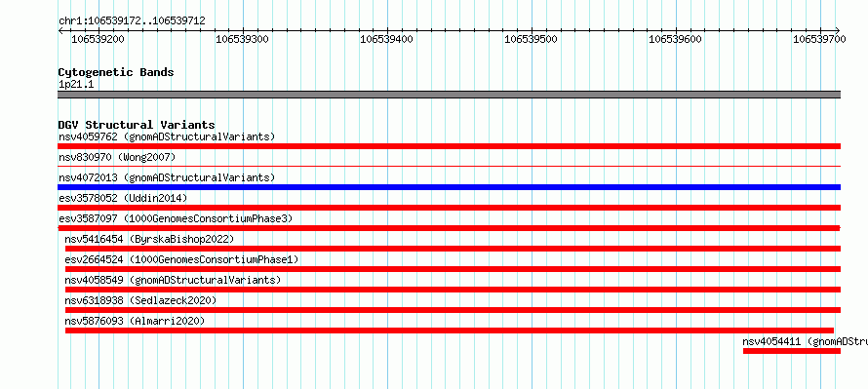This screenshot has height=389, width=868.
Task: Click the right arrowhead of the ruler
Action: point(838,30)
